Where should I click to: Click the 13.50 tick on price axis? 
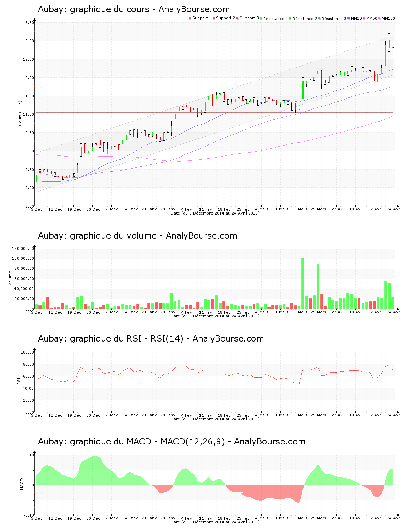pyautogui.click(x=28, y=23)
